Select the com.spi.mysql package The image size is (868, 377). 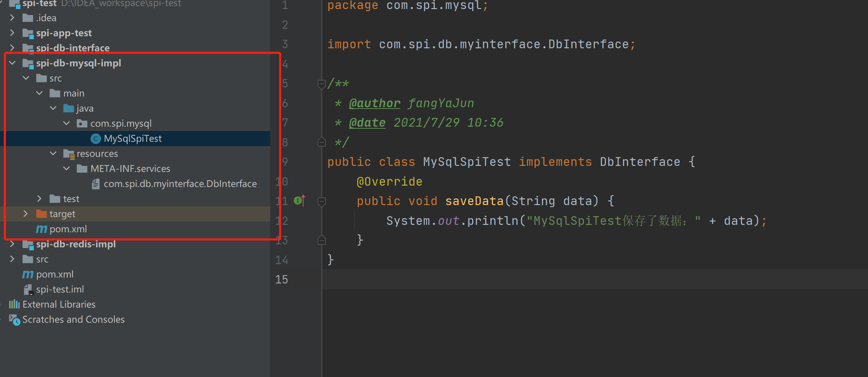[x=121, y=123]
